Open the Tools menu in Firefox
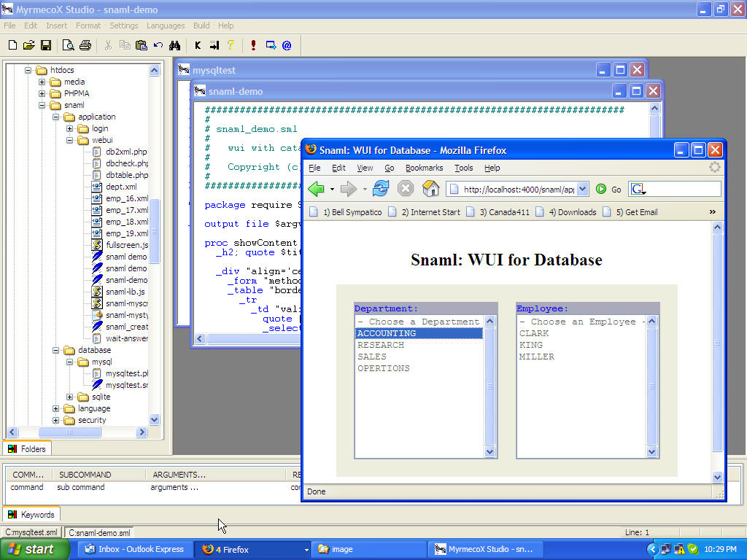This screenshot has height=560, width=747. click(463, 168)
